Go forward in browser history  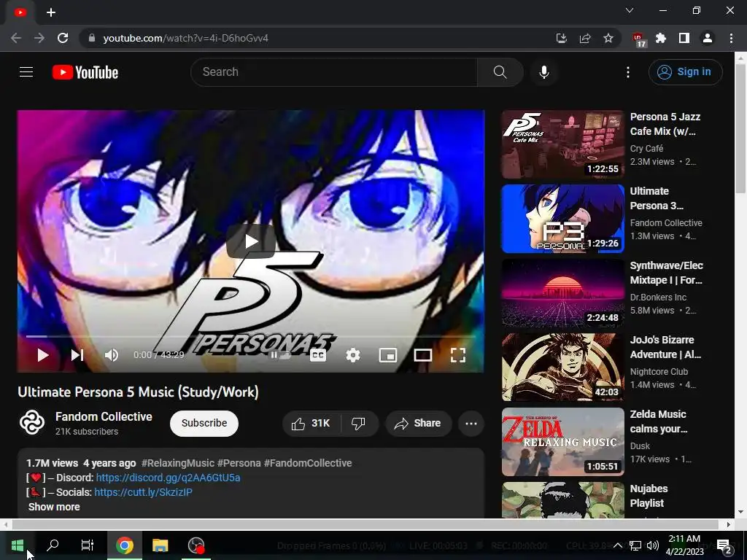39,38
